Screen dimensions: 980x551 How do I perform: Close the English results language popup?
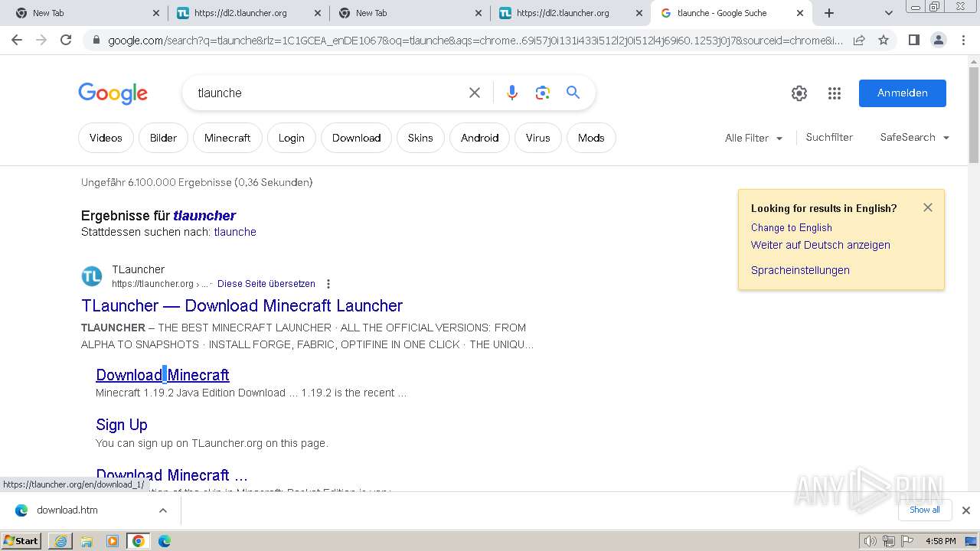click(928, 207)
